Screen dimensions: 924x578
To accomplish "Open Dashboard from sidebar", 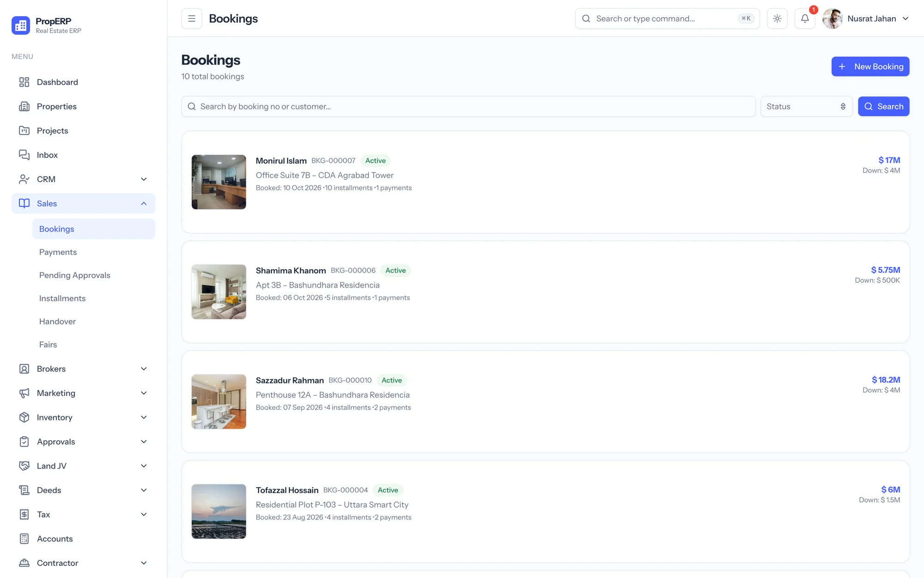I will coord(83,82).
